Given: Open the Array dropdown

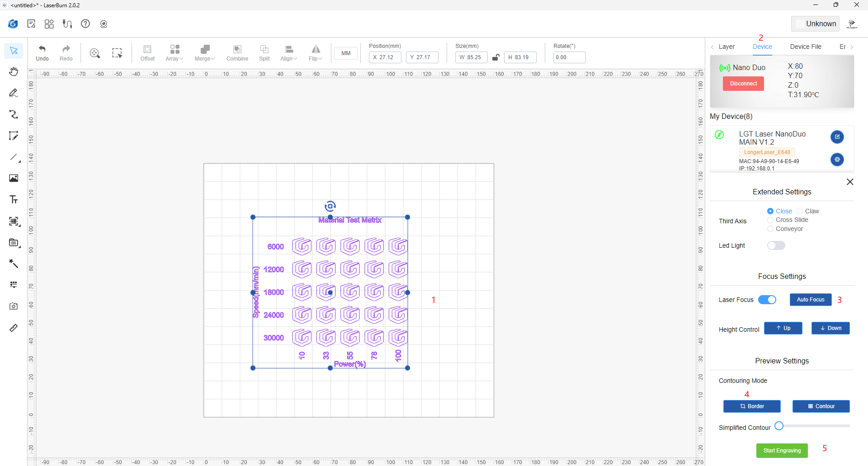Looking at the screenshot, I should [x=174, y=53].
